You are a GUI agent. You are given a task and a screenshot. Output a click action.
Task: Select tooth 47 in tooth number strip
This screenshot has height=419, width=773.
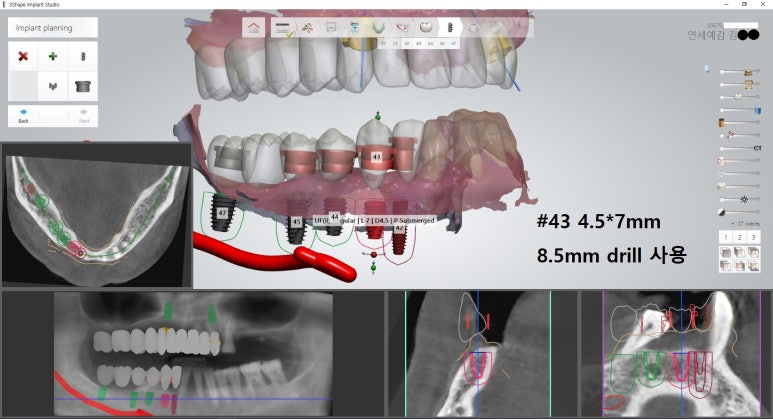[454, 44]
